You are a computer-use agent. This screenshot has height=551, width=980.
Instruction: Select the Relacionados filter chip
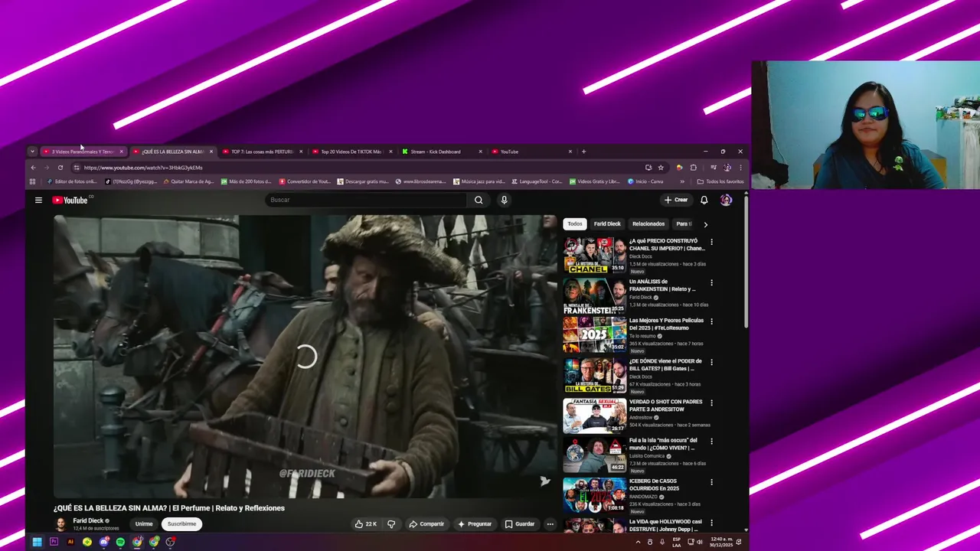point(648,224)
